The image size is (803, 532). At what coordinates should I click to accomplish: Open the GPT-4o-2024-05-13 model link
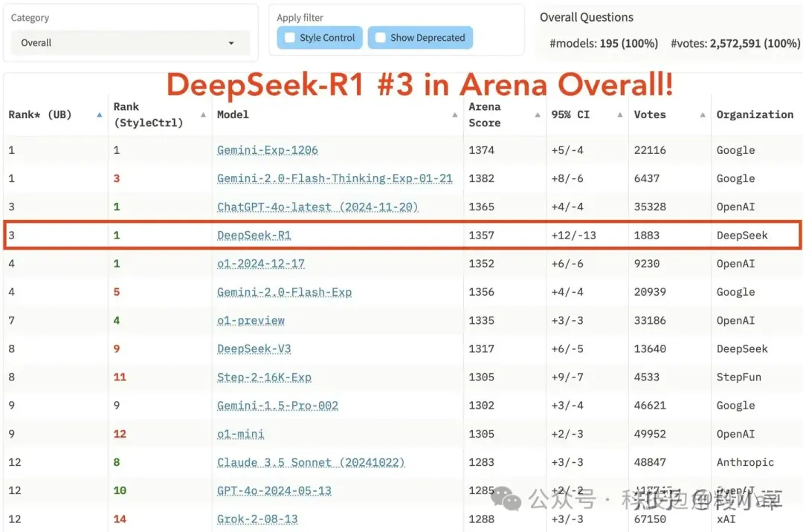click(274, 490)
